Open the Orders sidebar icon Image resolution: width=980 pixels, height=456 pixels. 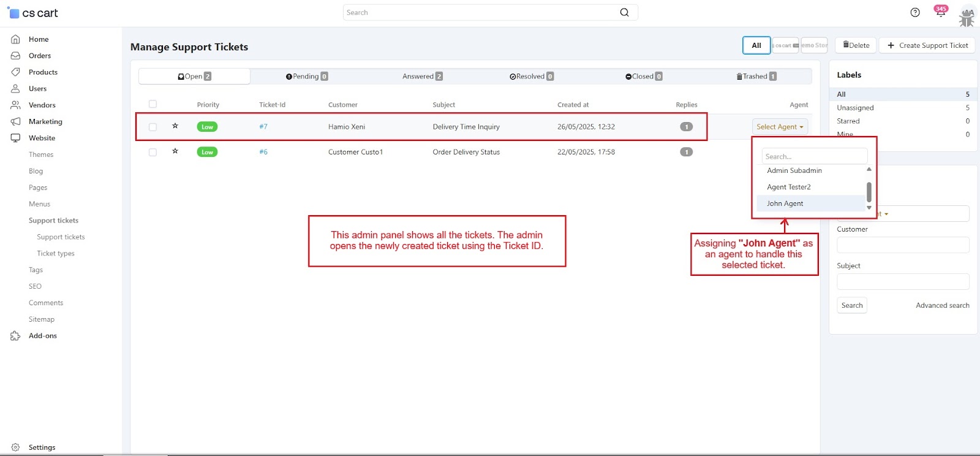tap(15, 56)
